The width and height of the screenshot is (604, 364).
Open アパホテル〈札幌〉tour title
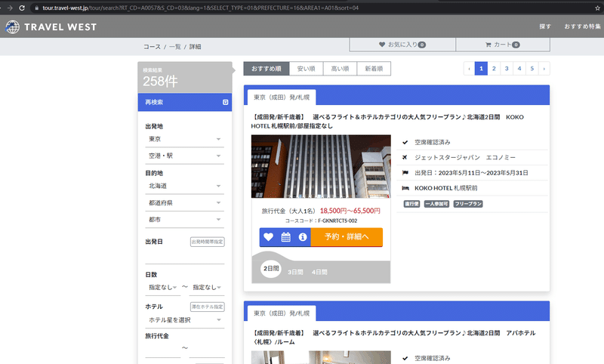click(x=393, y=338)
